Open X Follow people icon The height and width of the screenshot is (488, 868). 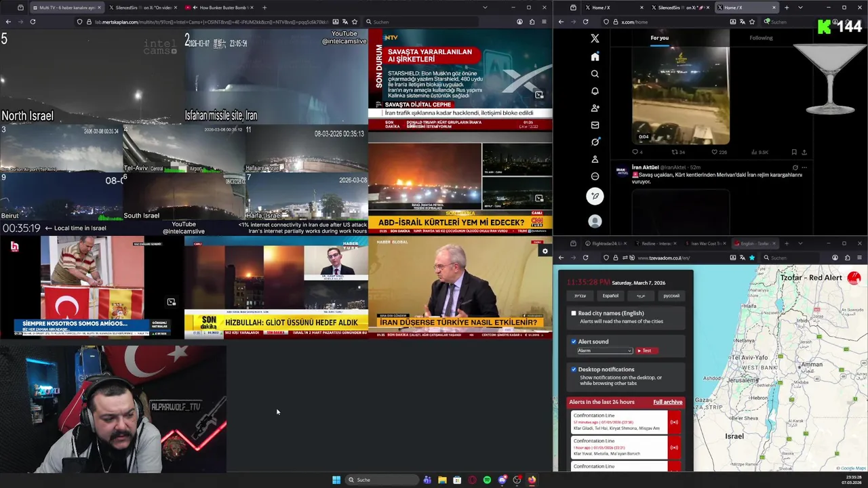pyautogui.click(x=595, y=108)
